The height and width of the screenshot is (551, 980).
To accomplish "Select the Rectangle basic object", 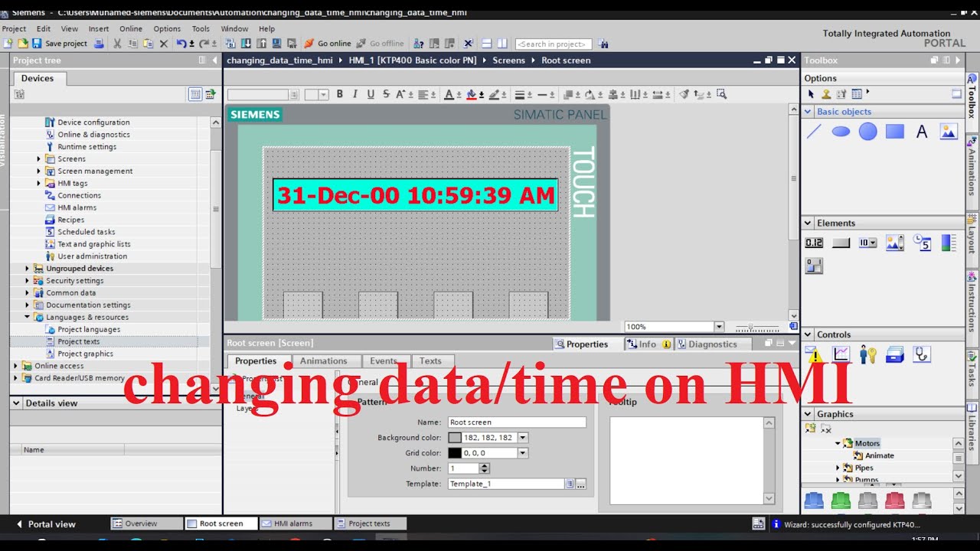I will coord(895,132).
